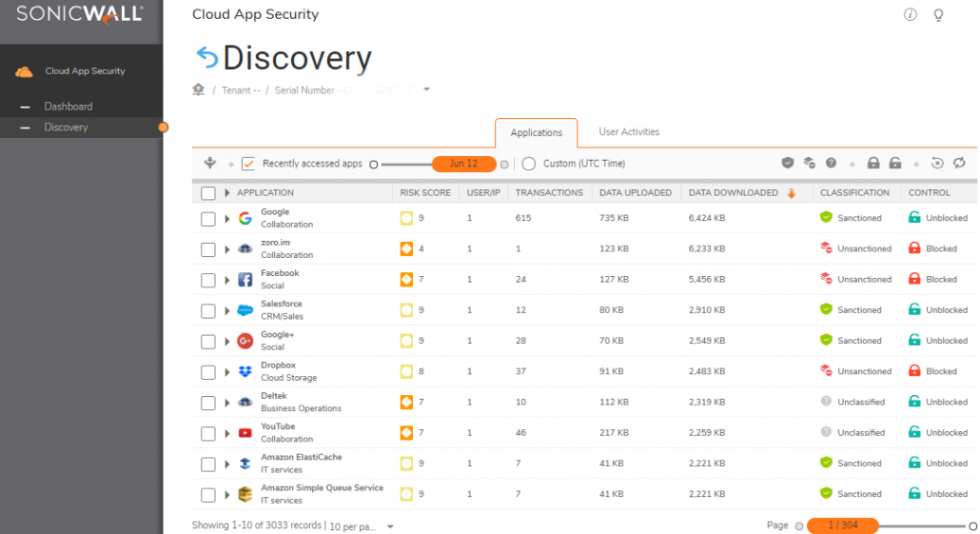Click the info circle icon at top right
This screenshot has width=980, height=534.
[910, 14]
